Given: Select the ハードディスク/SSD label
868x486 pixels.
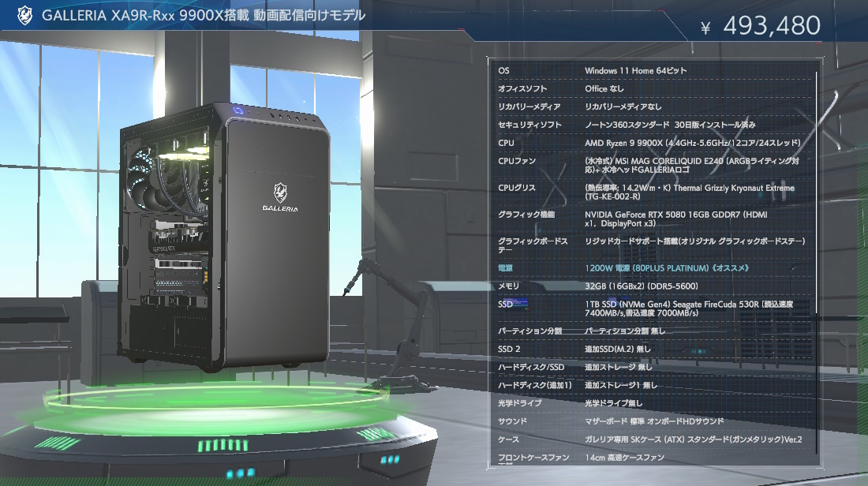Looking at the screenshot, I should point(531,368).
